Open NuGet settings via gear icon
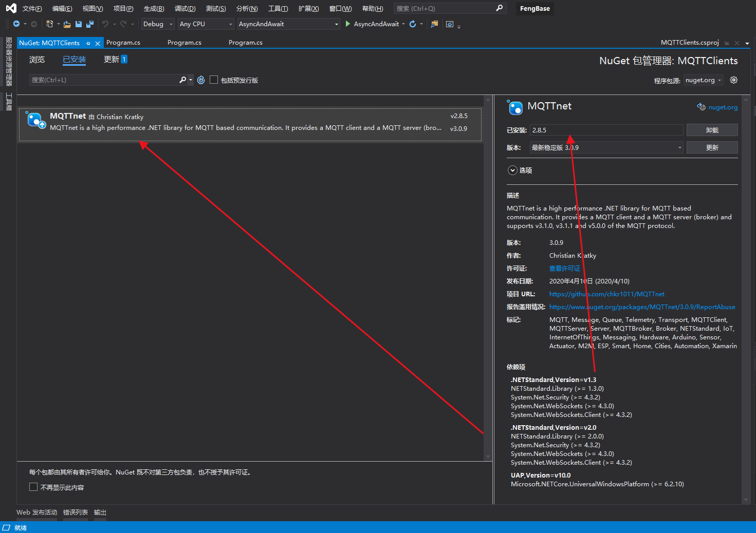 pos(734,80)
